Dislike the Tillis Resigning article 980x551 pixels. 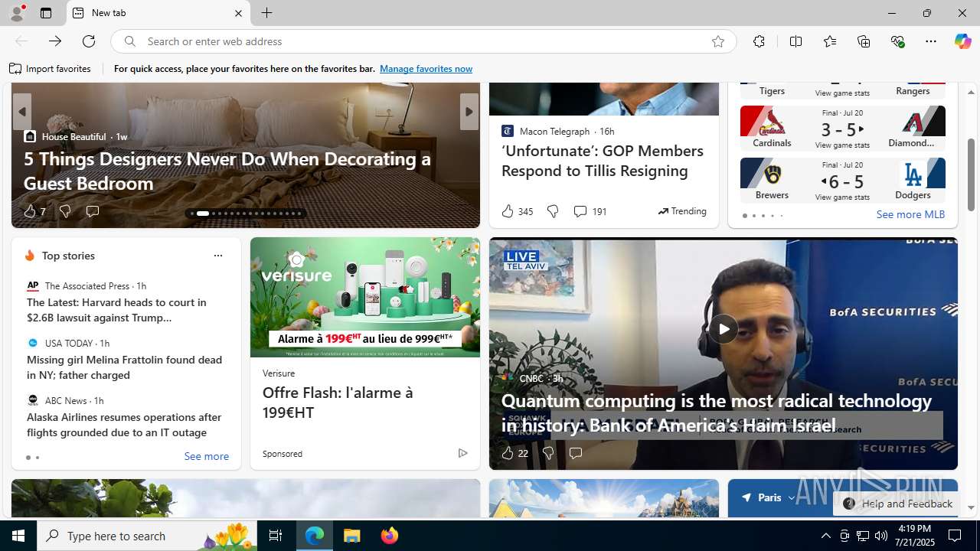coord(552,211)
